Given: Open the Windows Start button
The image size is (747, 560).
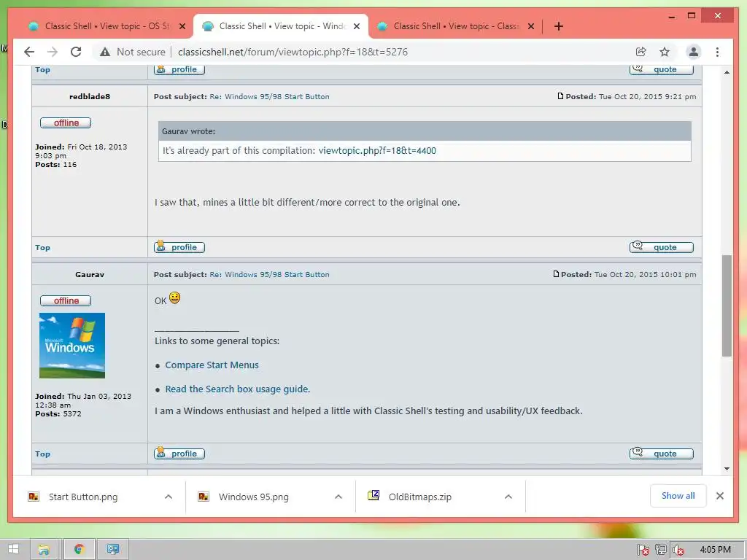Looking at the screenshot, I should 13,549.
